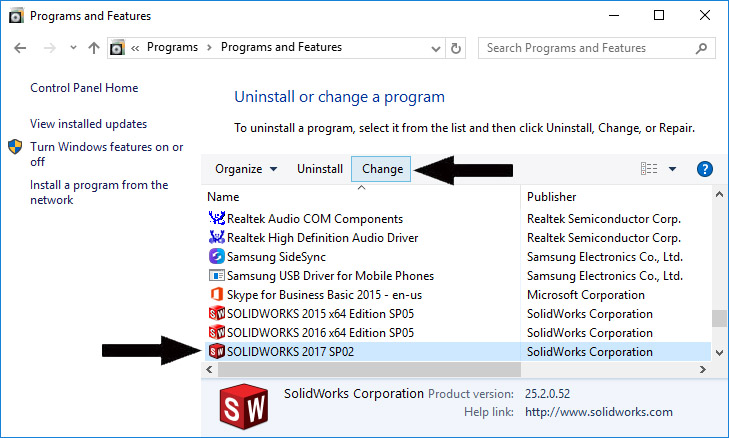Click Samsung Electronics publisher of SideSync

point(605,257)
